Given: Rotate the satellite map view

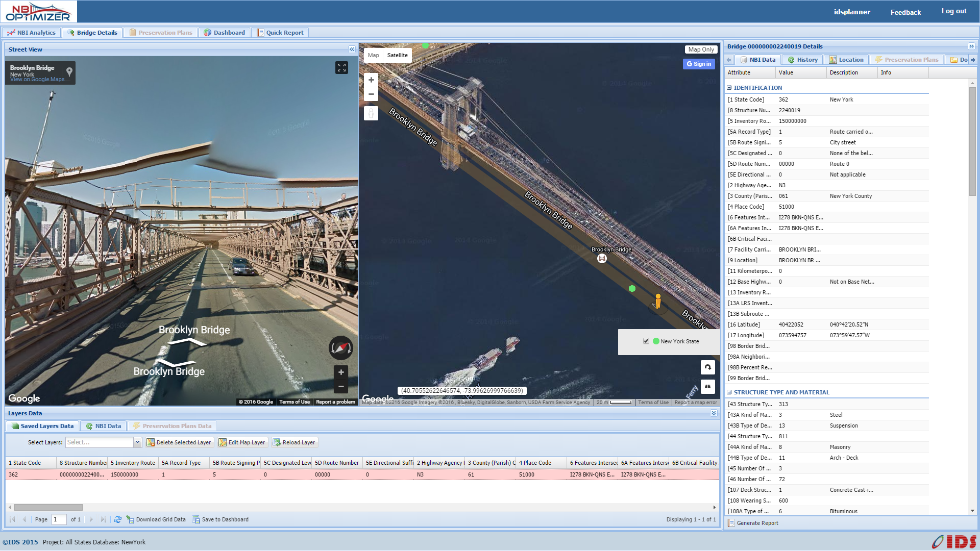Looking at the screenshot, I should [707, 367].
